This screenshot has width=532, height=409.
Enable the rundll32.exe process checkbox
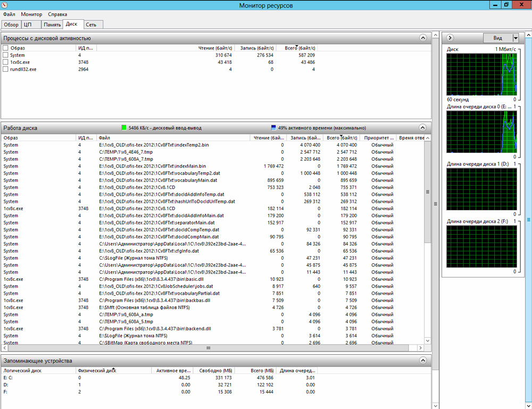point(5,69)
